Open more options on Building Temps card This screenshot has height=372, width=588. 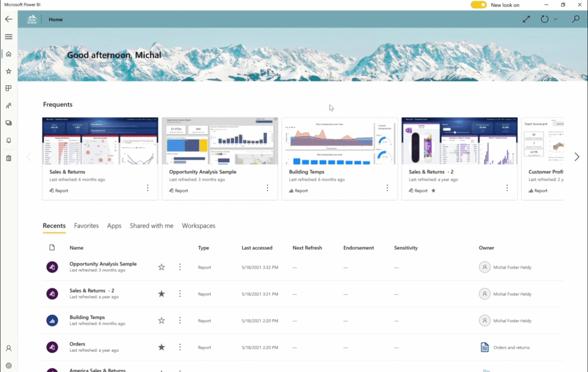coord(388,188)
